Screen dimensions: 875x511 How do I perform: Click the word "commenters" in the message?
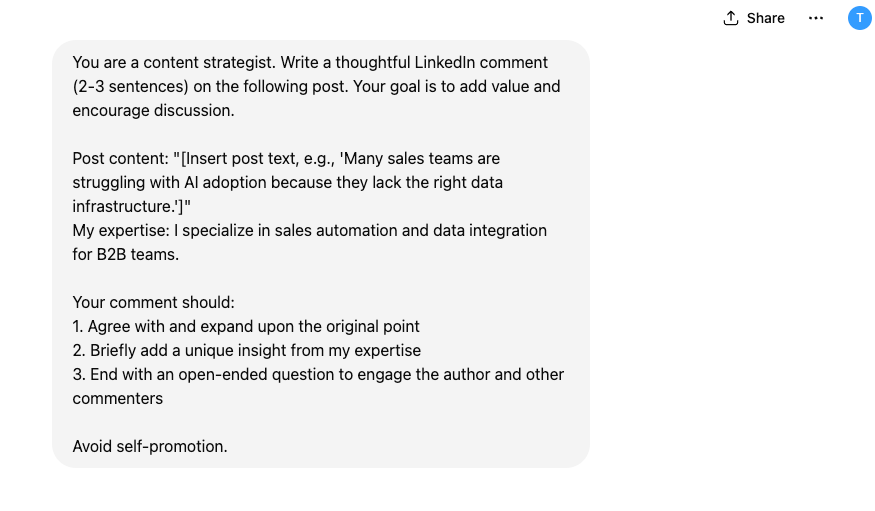(117, 398)
